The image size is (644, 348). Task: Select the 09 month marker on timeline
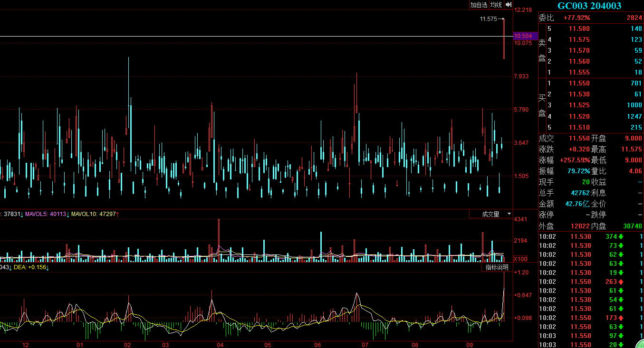470,345
